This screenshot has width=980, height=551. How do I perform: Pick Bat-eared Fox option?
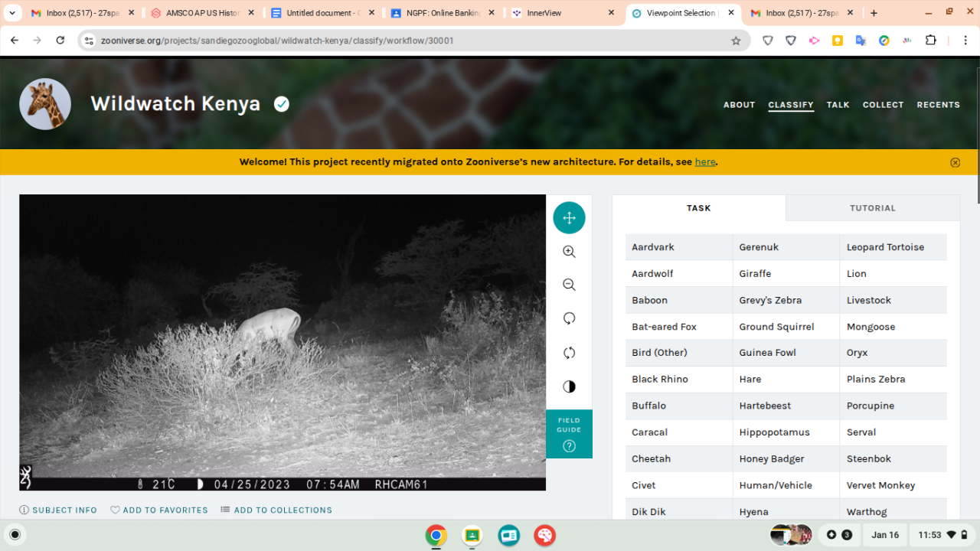click(679, 327)
